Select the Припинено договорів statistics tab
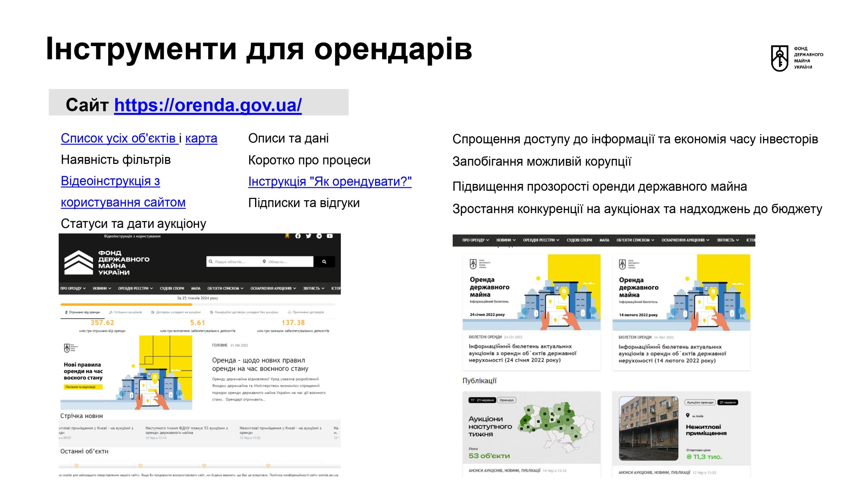Screen dimensions: 868x489 click(305, 312)
